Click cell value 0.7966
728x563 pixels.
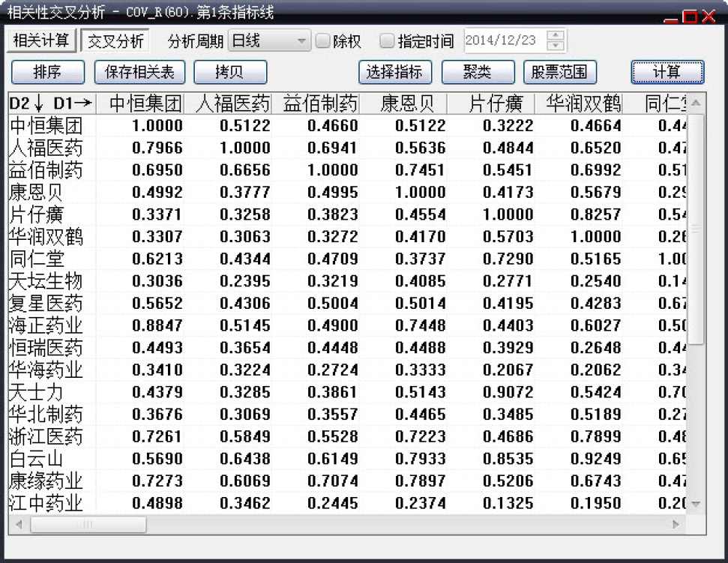click(157, 148)
